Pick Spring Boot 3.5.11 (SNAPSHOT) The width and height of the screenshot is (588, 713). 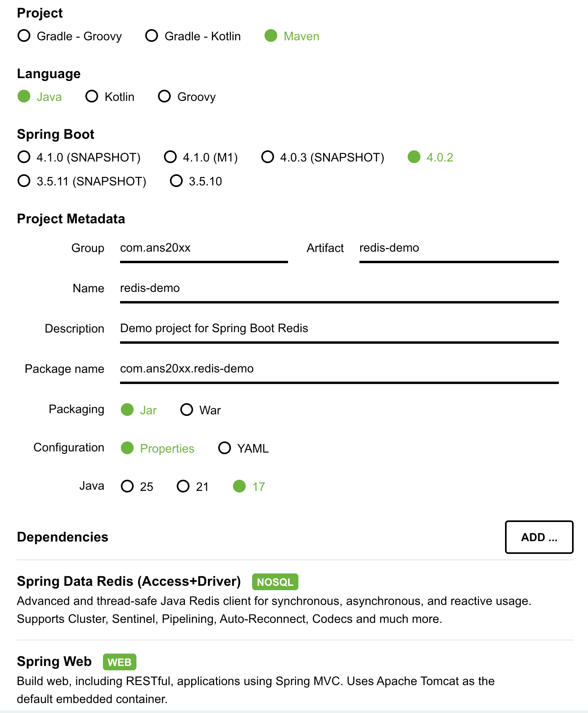(x=82, y=181)
